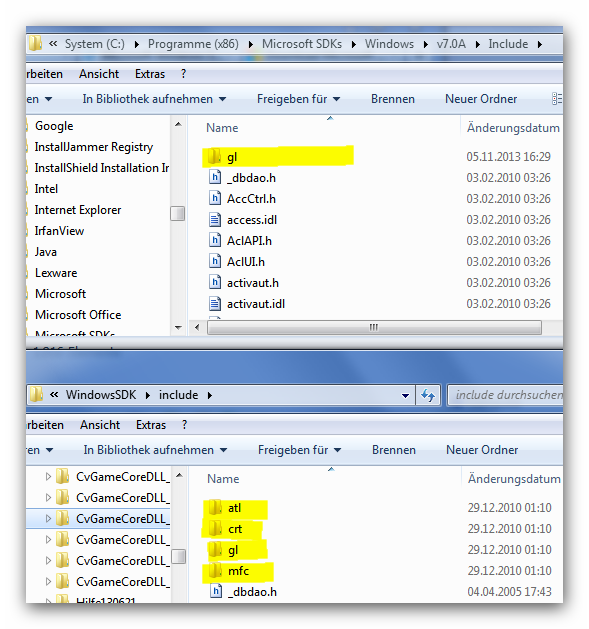Open Extras menu in top window
This screenshot has width=589, height=629.
[x=150, y=74]
